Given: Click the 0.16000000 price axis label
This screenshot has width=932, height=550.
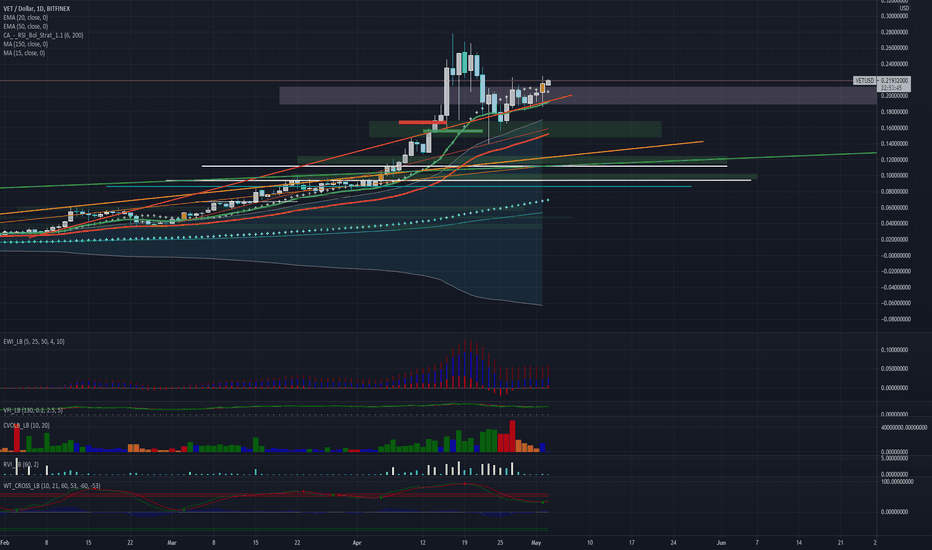Looking at the screenshot, I should click(894, 128).
